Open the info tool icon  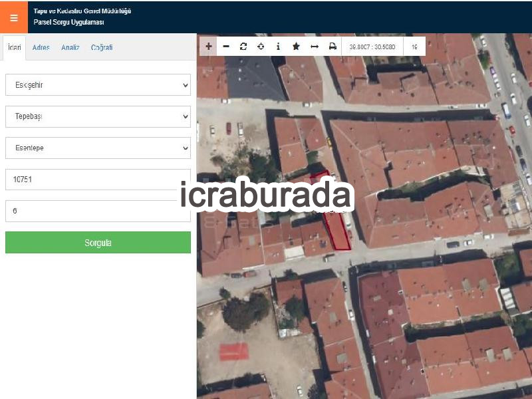(x=278, y=47)
